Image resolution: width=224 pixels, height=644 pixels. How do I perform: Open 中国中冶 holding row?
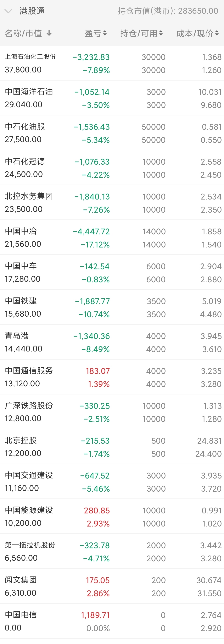coord(112,238)
